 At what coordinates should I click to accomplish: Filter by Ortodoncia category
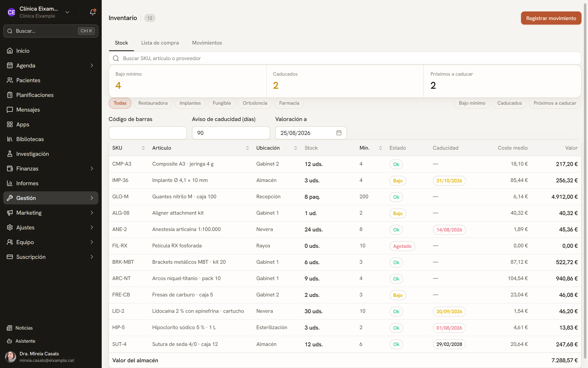point(255,103)
